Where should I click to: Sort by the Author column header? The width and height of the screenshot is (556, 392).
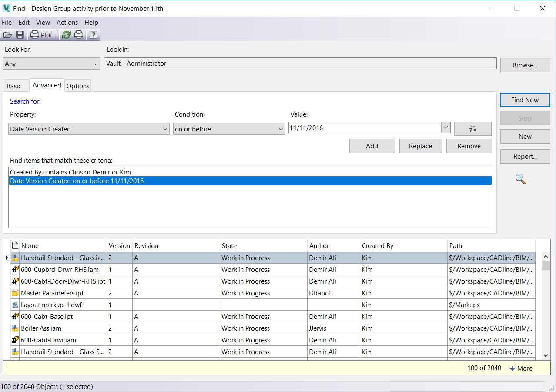coord(334,245)
